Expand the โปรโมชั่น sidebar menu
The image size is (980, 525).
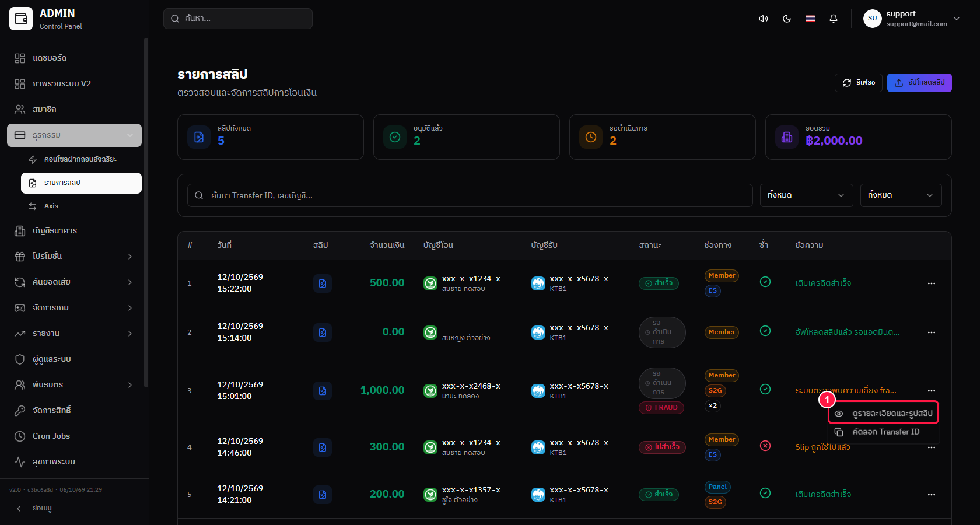pyautogui.click(x=75, y=257)
